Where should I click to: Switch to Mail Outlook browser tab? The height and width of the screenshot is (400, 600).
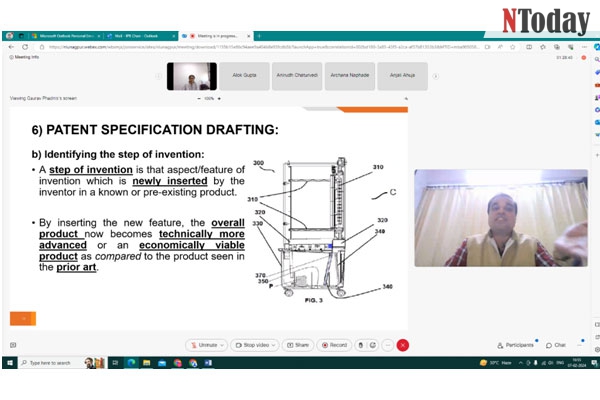[141, 36]
